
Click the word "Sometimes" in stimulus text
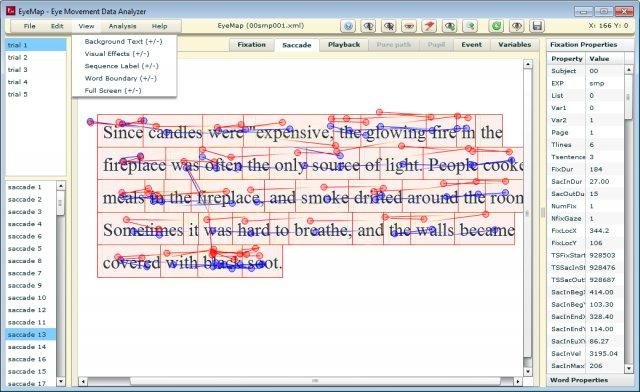(143, 230)
